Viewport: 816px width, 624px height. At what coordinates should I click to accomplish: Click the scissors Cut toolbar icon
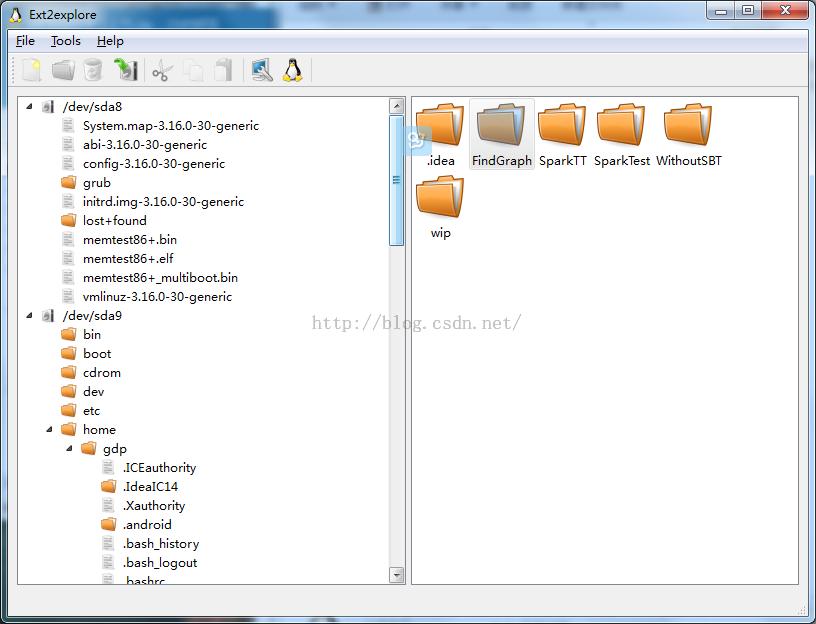click(x=161, y=70)
